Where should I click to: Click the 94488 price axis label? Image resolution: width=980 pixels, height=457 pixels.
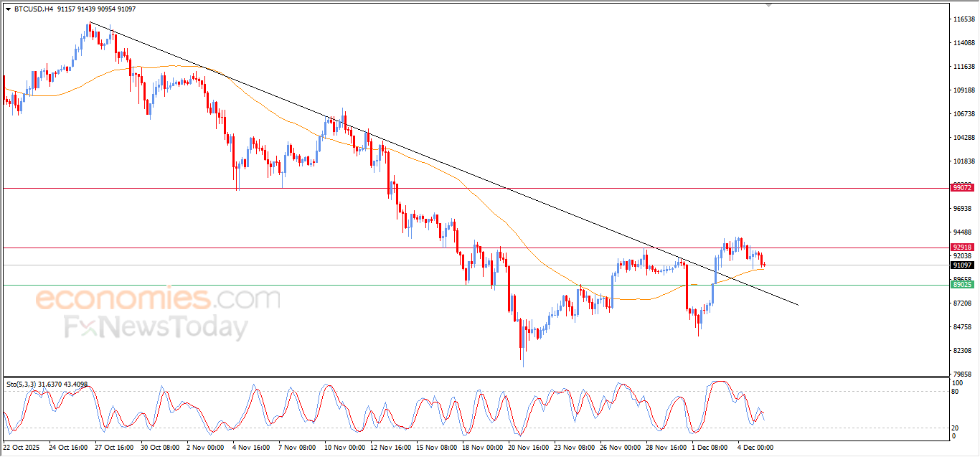[x=963, y=232]
